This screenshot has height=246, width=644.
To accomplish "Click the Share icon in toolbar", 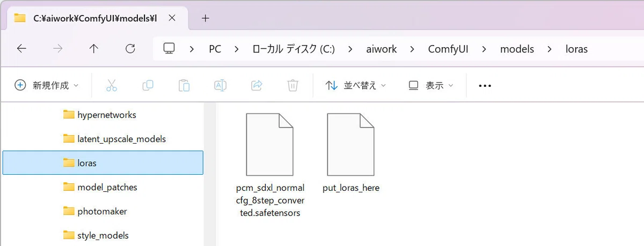I will point(257,85).
